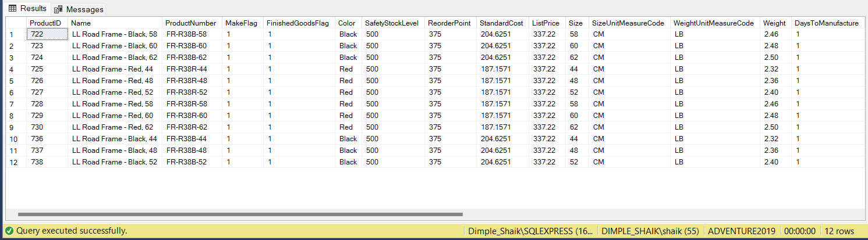Screen dimensions: 868x240
Task: Select the Color column header
Action: click(x=346, y=23)
